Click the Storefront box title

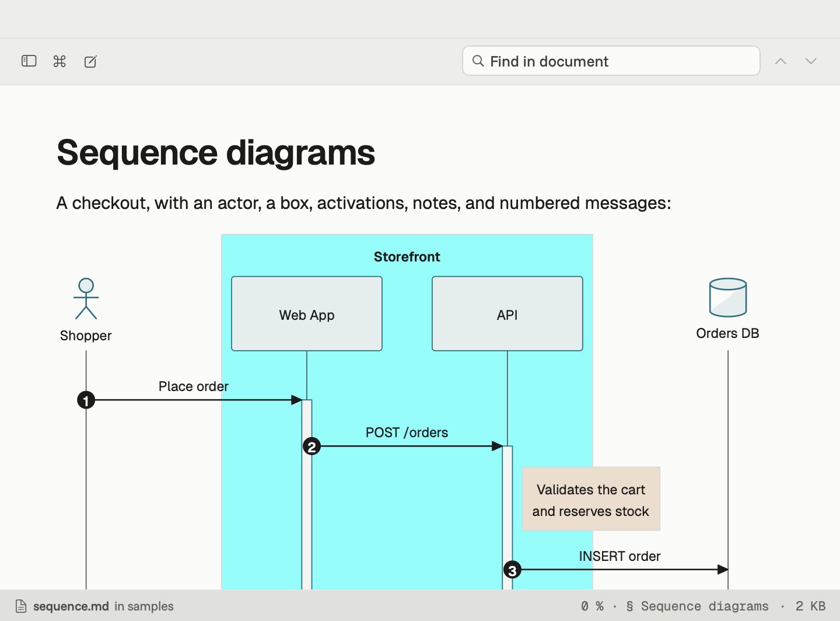(407, 257)
